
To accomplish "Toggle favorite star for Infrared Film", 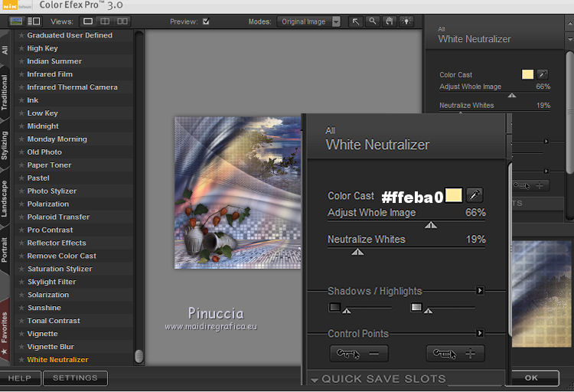I will [21, 74].
